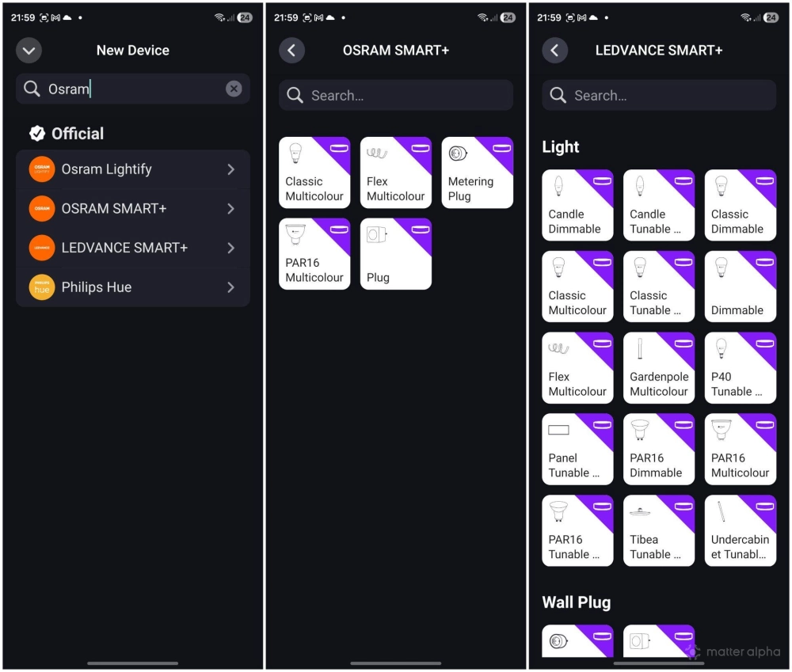Screen dimensions: 792x672
Task: Click Search field on OSRAM SMART+ screen
Action: pos(396,95)
